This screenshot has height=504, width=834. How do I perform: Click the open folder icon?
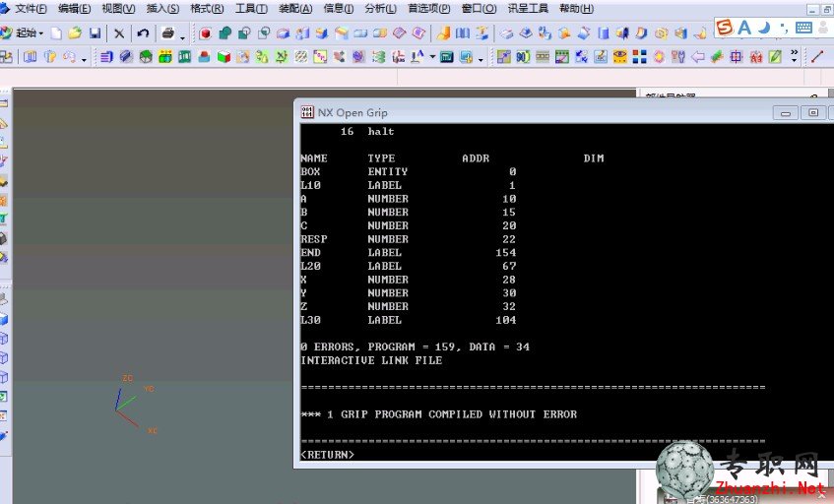tap(75, 32)
